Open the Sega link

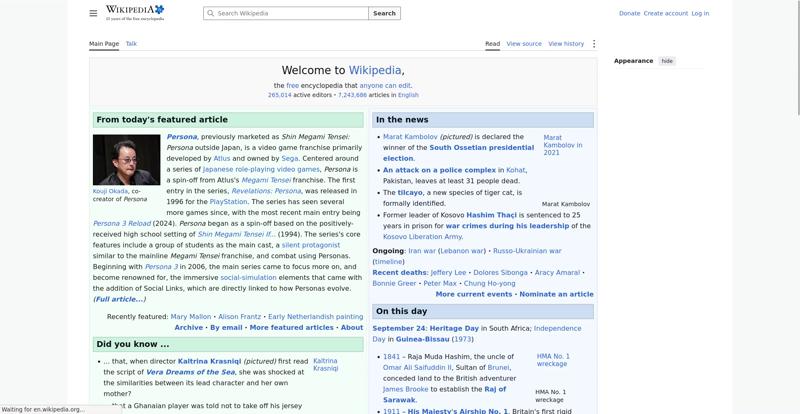pyautogui.click(x=289, y=159)
